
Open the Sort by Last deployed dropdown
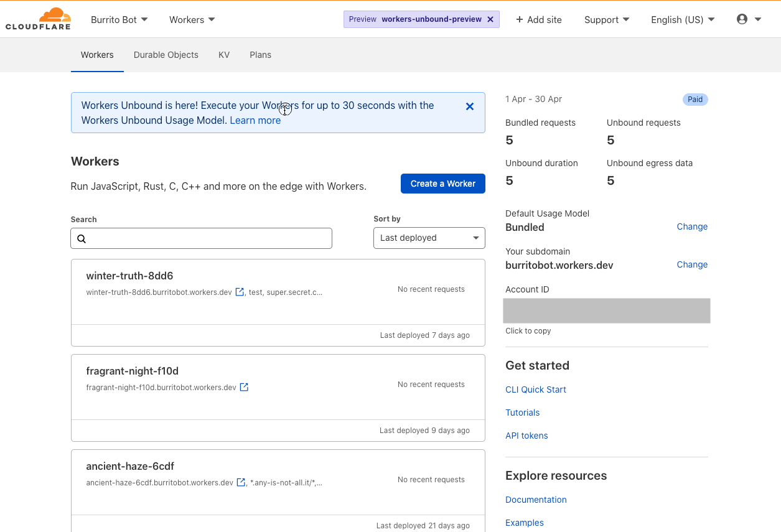click(429, 238)
